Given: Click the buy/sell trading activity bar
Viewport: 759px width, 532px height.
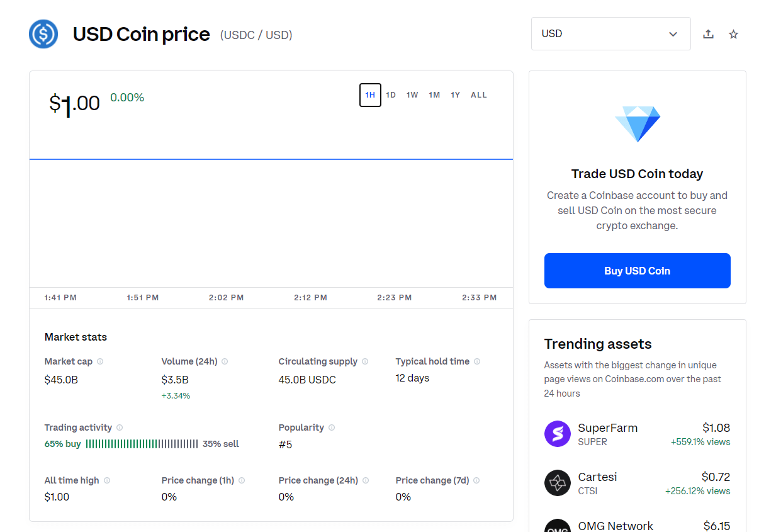Looking at the screenshot, I should (142, 444).
